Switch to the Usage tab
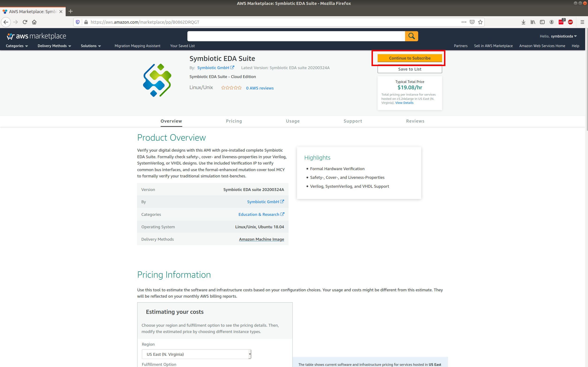 pos(293,121)
